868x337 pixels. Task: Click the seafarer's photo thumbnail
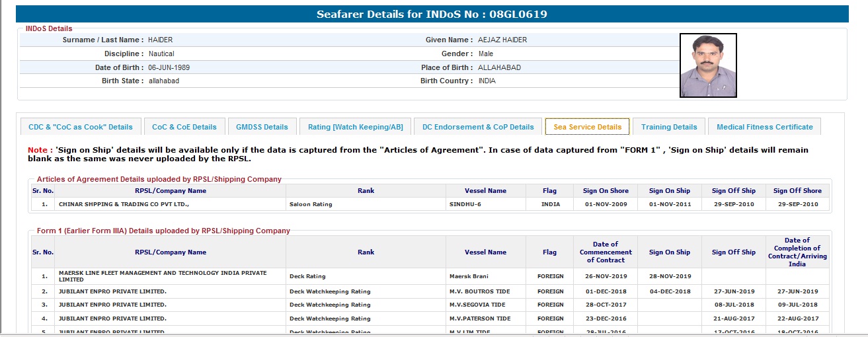pos(708,65)
